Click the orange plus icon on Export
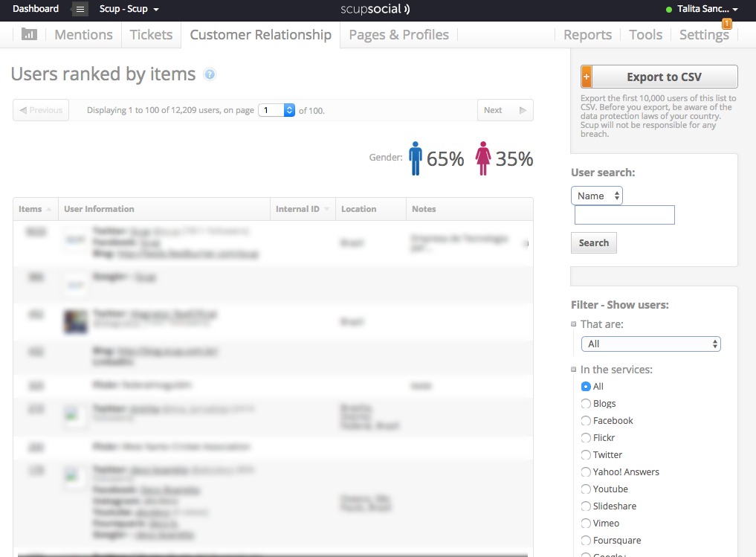 587,77
